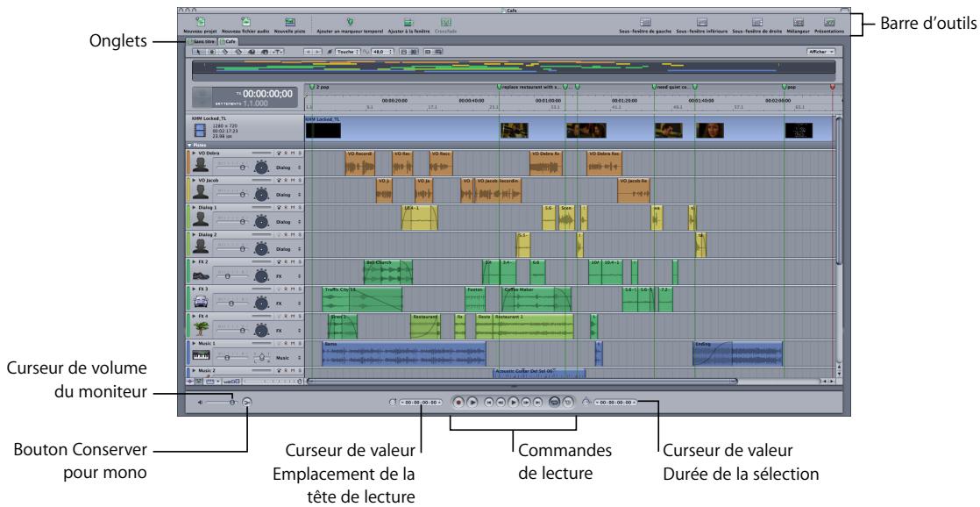Switch to the Cafe tab
The width and height of the screenshot is (980, 507).
click(x=228, y=41)
